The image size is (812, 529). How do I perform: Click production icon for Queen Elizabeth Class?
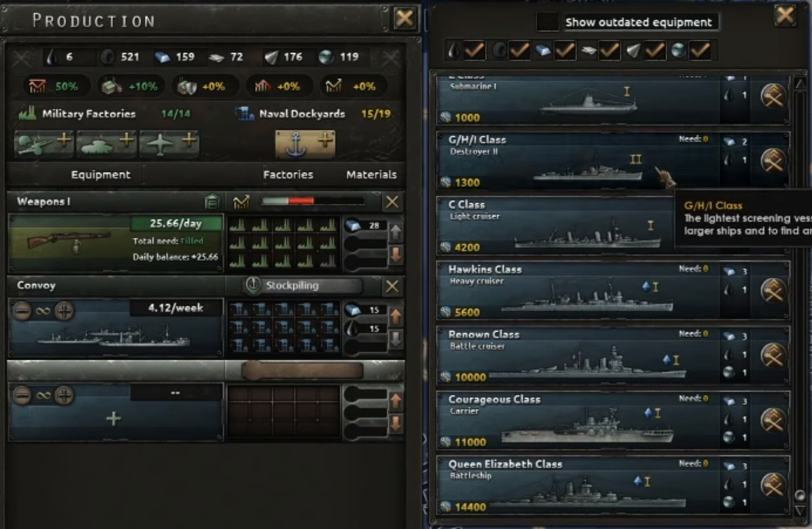pyautogui.click(x=773, y=485)
